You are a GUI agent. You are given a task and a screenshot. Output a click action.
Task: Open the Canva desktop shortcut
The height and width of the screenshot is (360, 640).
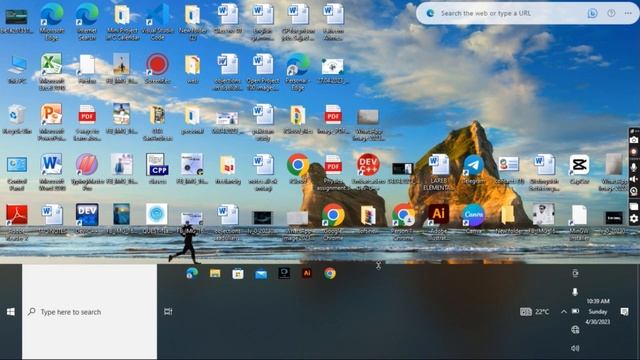473,219
